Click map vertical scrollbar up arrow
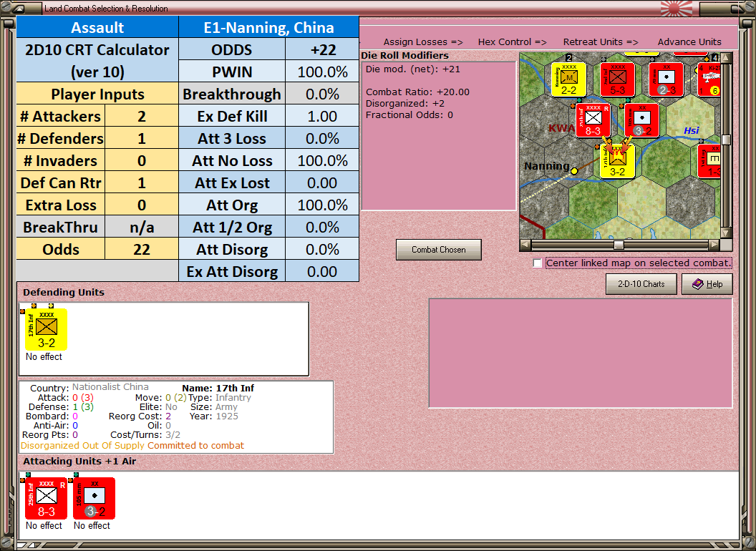This screenshot has height=551, width=756. click(x=726, y=59)
